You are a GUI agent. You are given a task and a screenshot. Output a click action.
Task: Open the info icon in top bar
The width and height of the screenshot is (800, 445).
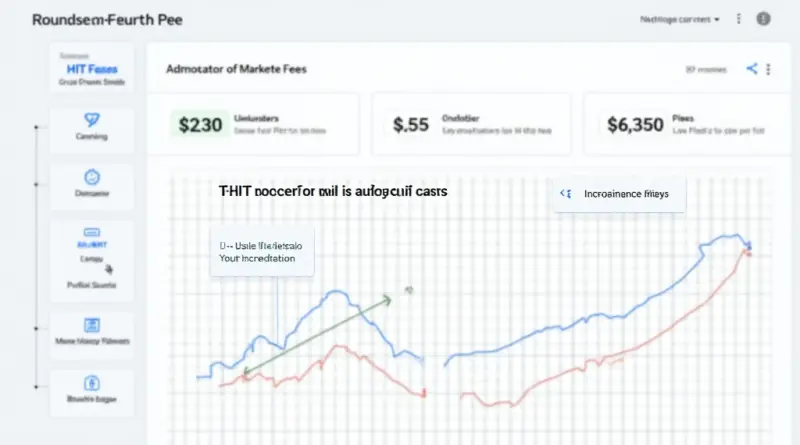click(x=764, y=19)
